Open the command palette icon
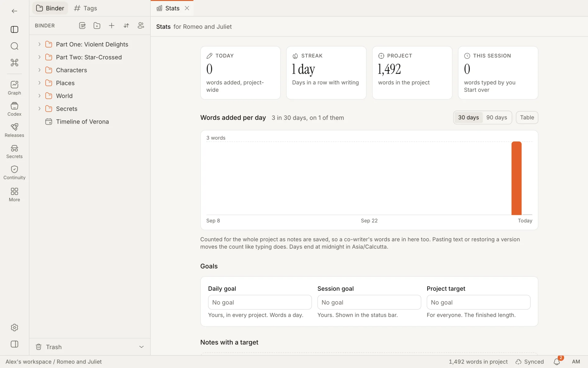The width and height of the screenshot is (588, 368). pos(14,63)
